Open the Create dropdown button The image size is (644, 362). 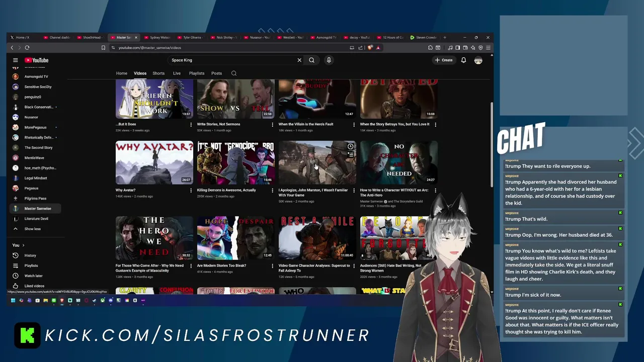click(x=444, y=60)
